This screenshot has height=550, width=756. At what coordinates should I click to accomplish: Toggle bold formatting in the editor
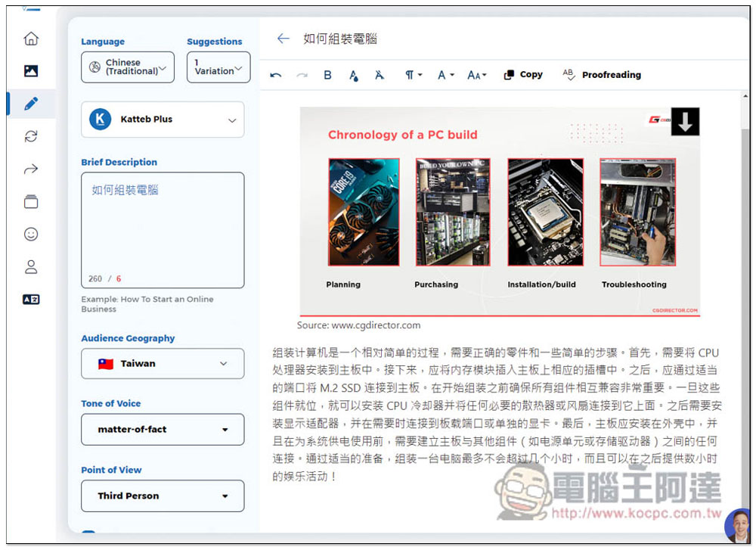pyautogui.click(x=327, y=75)
